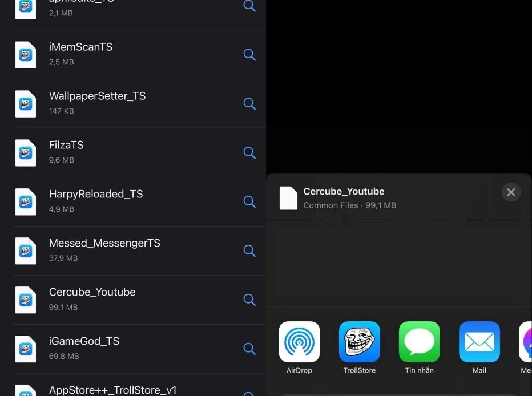Share using the partially visible Messenger app
This screenshot has height=396, width=532.
click(526, 342)
